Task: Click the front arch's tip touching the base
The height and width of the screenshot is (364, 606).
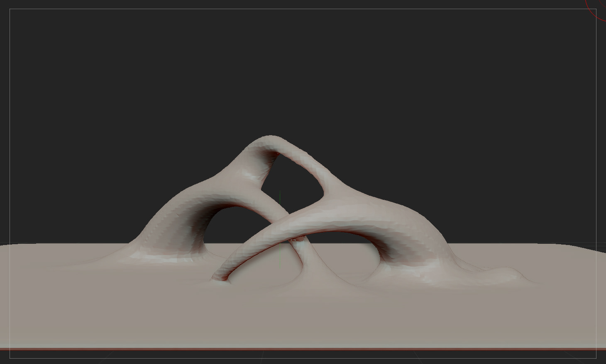Action: (218, 278)
